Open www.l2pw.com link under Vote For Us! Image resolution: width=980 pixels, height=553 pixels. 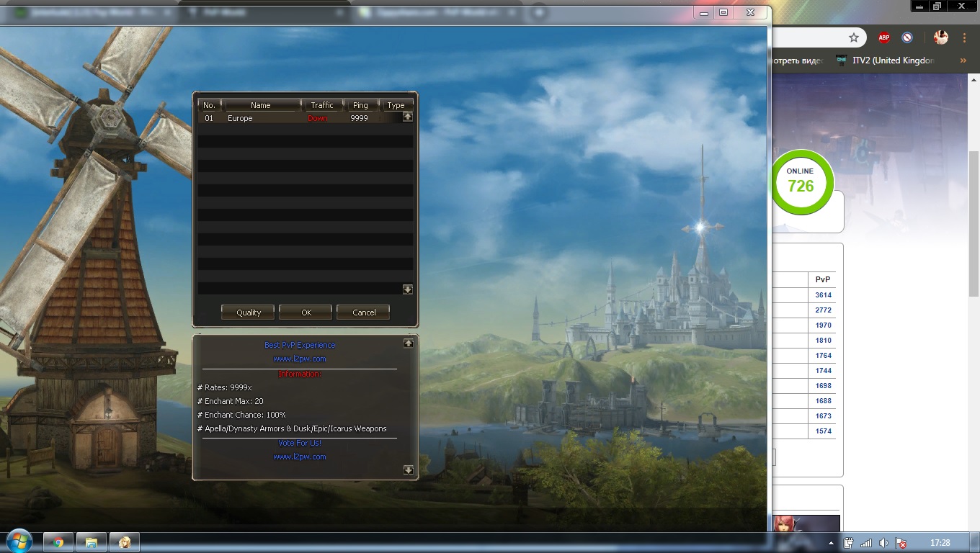(x=300, y=457)
